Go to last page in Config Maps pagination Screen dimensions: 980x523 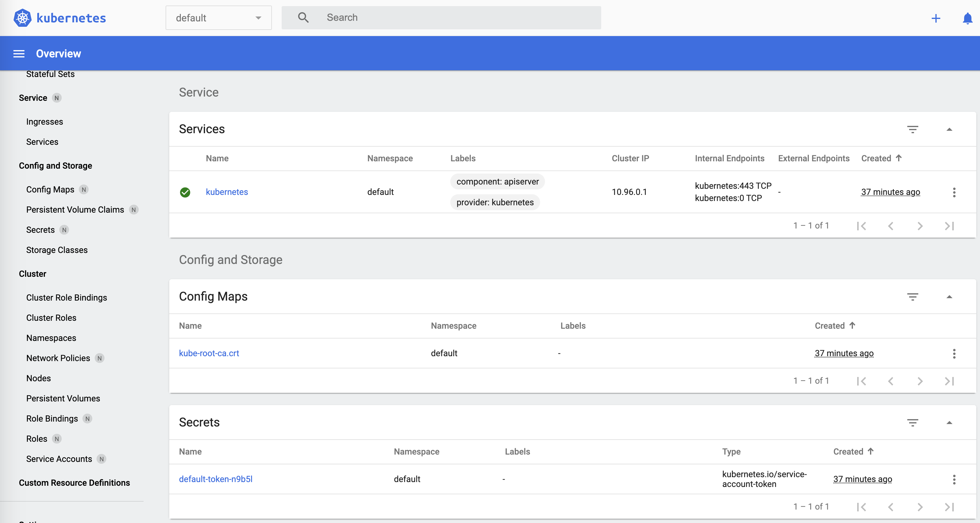click(x=949, y=381)
